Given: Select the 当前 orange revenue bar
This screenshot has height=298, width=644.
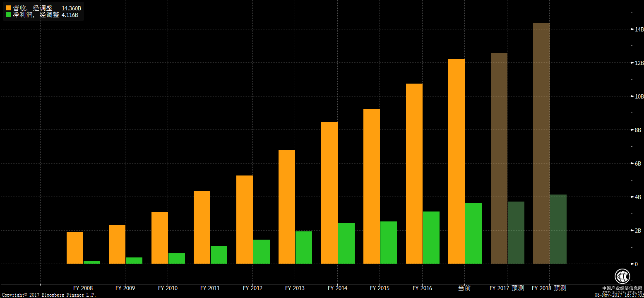Looking at the screenshot, I should tap(457, 161).
